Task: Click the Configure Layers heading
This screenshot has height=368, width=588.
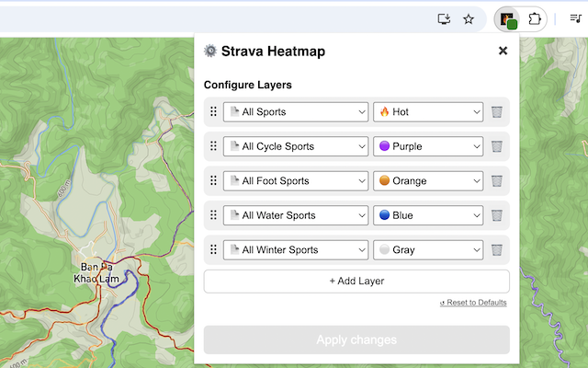Action: tap(248, 85)
